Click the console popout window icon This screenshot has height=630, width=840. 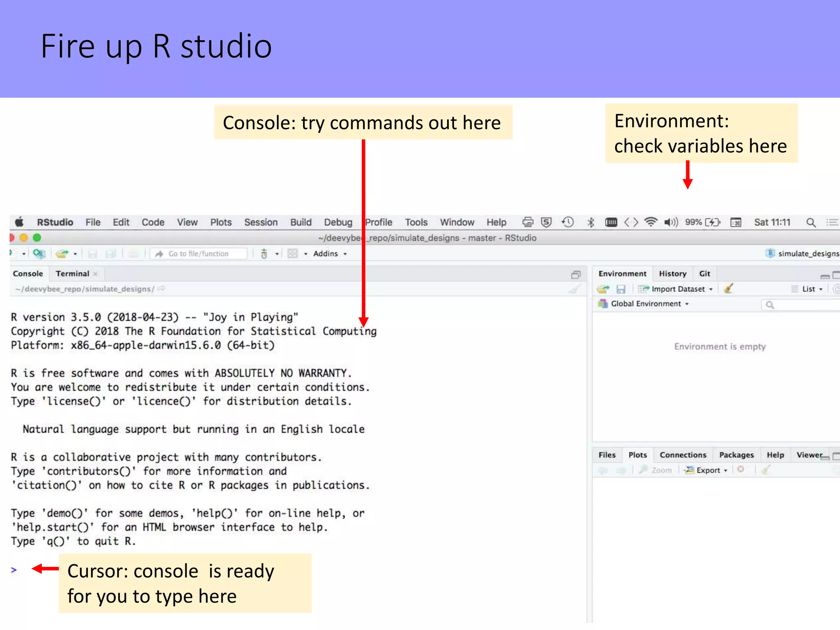(x=576, y=274)
